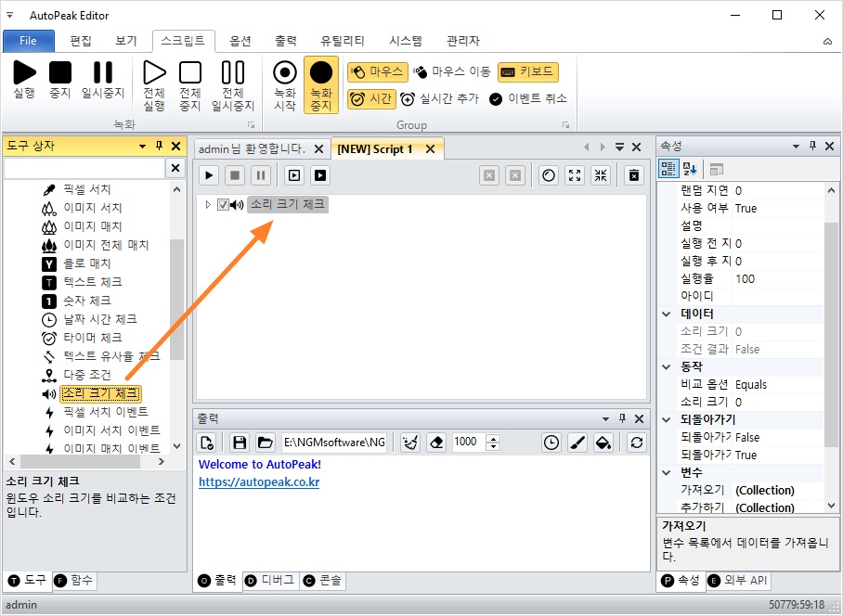The width and height of the screenshot is (843, 616).
Task: Open the https://autopeak.co.kr link
Action: click(x=259, y=482)
